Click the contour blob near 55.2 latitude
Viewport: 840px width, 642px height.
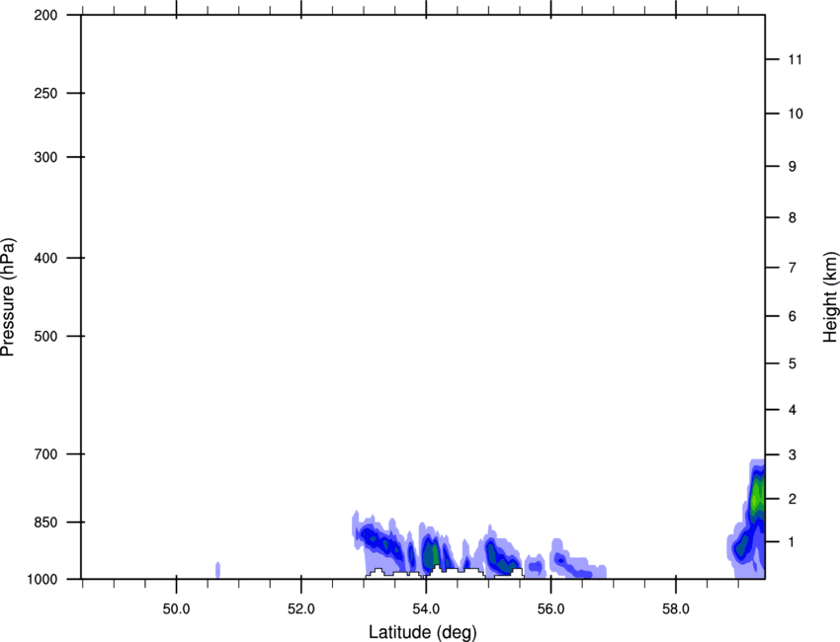(x=500, y=559)
